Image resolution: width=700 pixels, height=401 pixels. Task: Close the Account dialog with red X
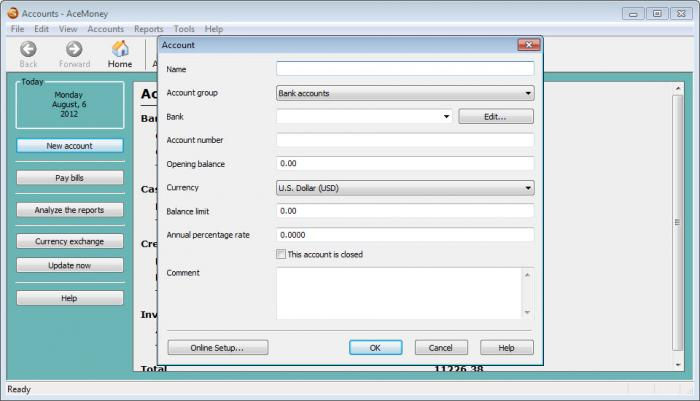tap(529, 45)
